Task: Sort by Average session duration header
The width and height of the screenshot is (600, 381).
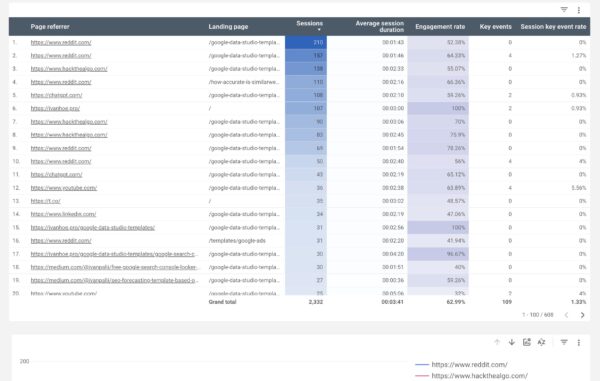Action: [x=380, y=26]
